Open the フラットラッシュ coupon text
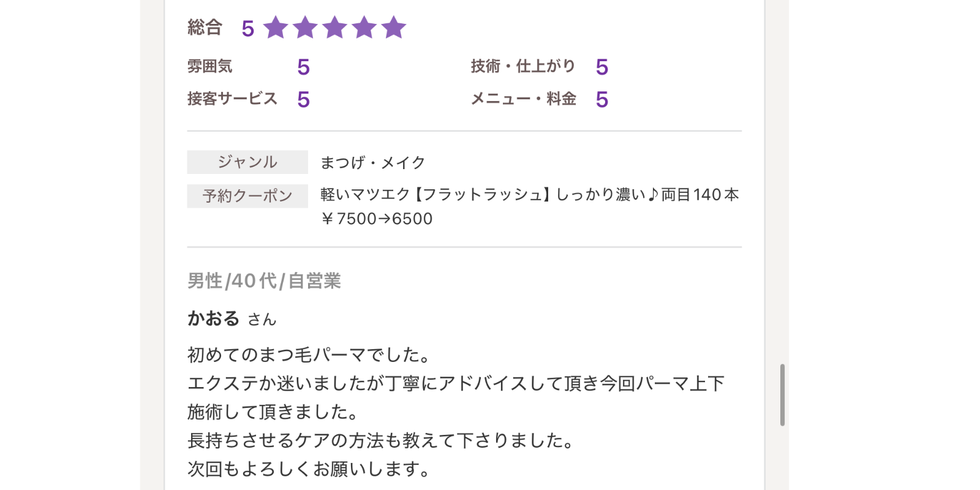This screenshot has height=490, width=980. pyautogui.click(x=530, y=195)
